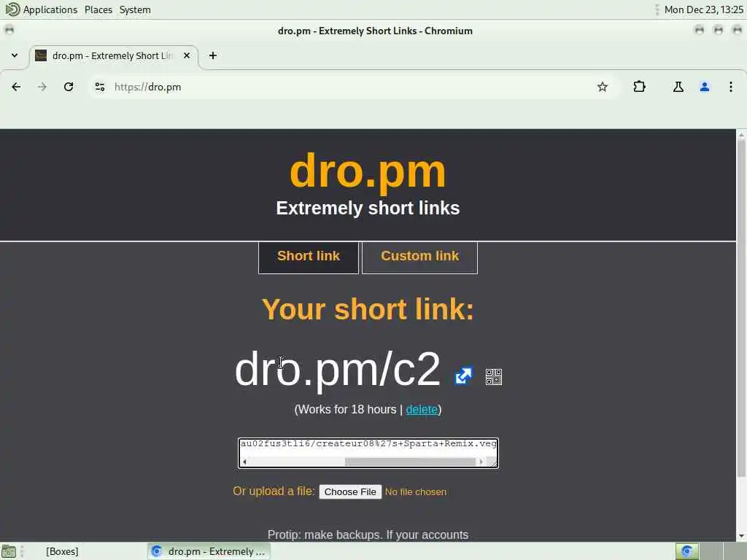
Task: Select the dro.pm Chromium taskbar entry
Action: pyautogui.click(x=209, y=551)
